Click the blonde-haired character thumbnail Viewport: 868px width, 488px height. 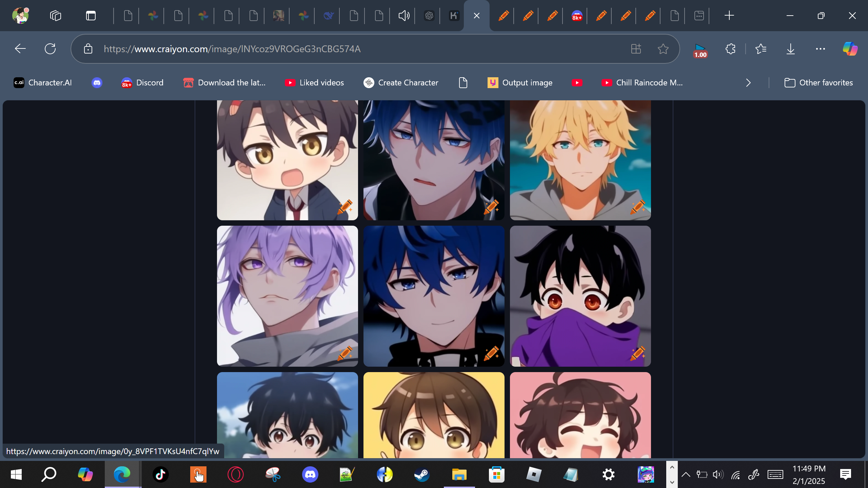coord(580,159)
